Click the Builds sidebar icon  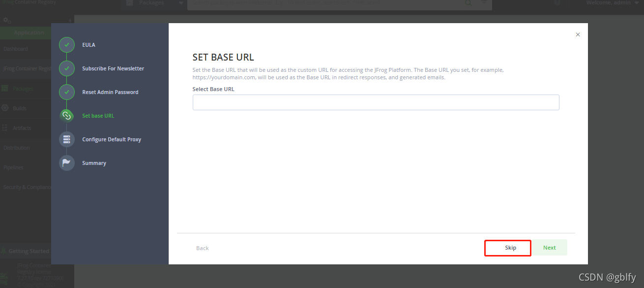point(5,108)
